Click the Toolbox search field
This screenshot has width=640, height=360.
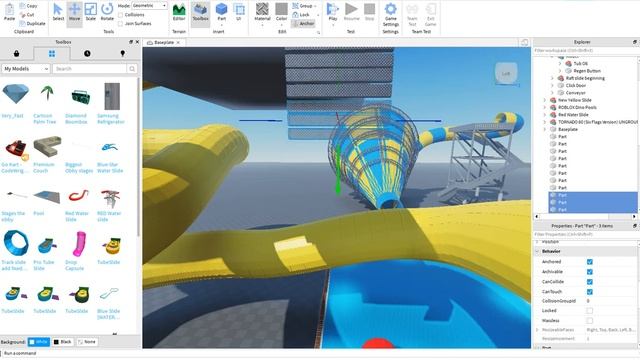[x=90, y=69]
